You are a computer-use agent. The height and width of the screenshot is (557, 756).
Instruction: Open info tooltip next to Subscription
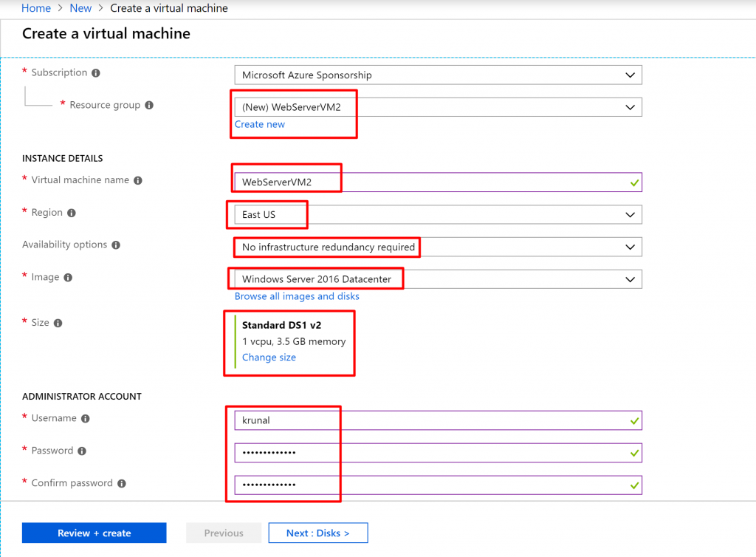tap(96, 73)
